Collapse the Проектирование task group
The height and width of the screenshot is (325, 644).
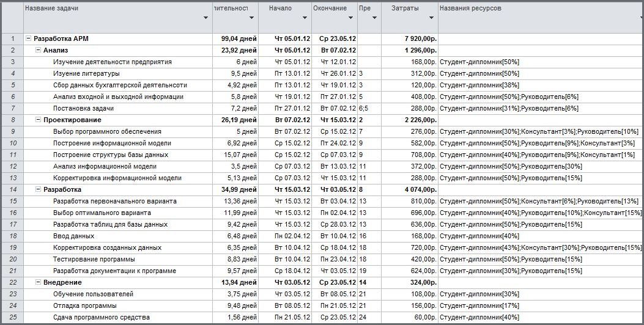[39, 120]
